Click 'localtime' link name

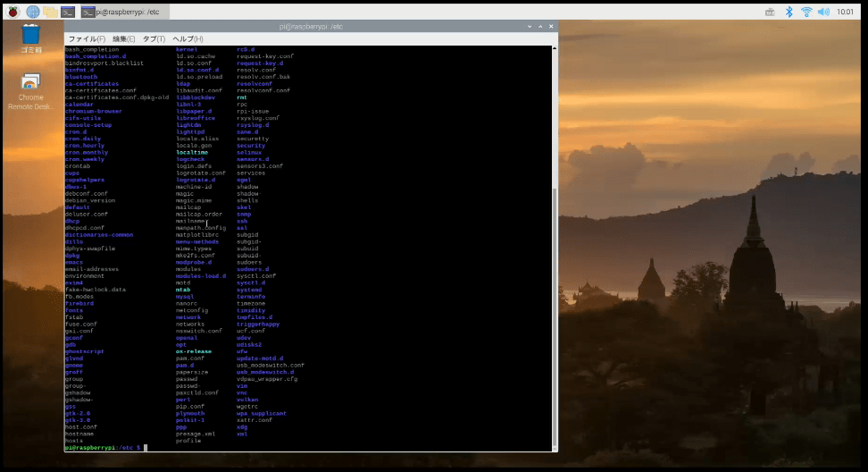click(x=192, y=152)
